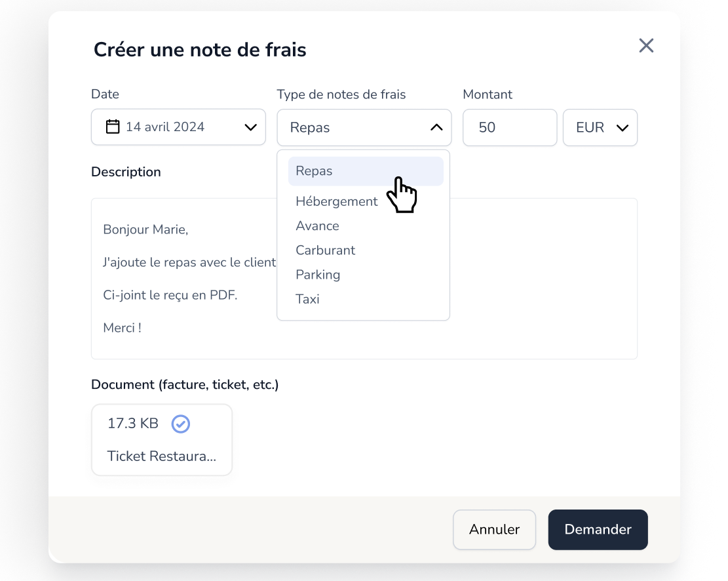Select Carburant in the dropdown list

point(326,250)
